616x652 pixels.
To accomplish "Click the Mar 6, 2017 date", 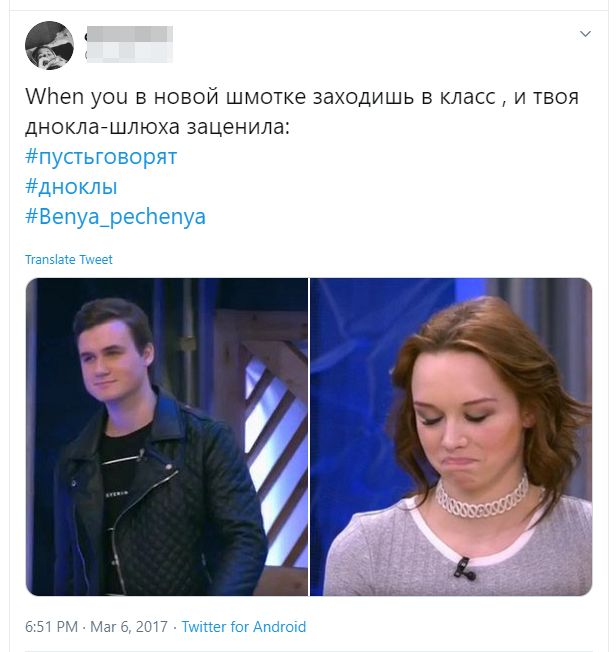I will [129, 627].
